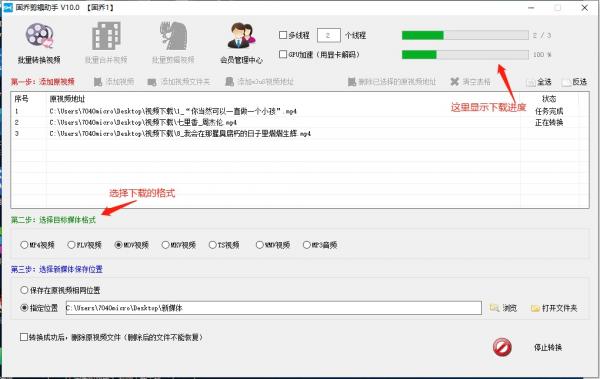Click 添加视频文件夹 toolbar button

pyautogui.click(x=179, y=82)
